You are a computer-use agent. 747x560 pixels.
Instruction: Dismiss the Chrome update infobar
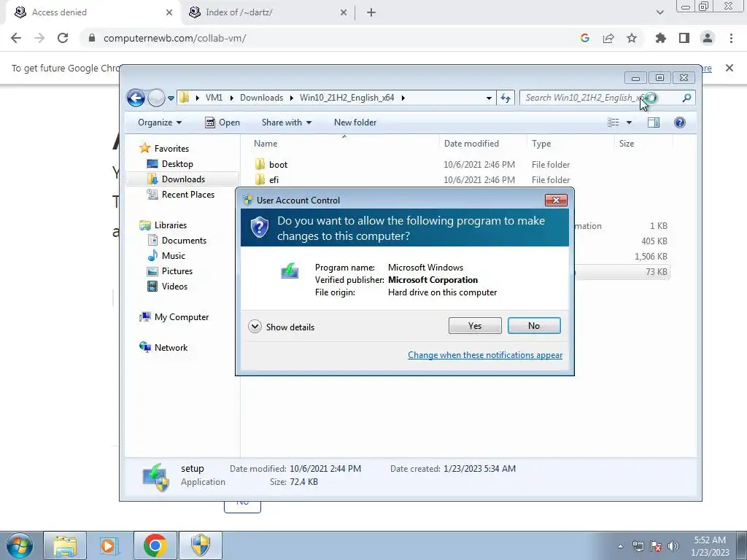pos(729,68)
